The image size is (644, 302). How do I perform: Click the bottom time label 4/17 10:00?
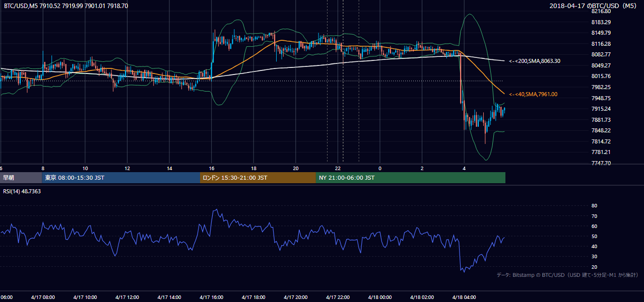click(85, 297)
